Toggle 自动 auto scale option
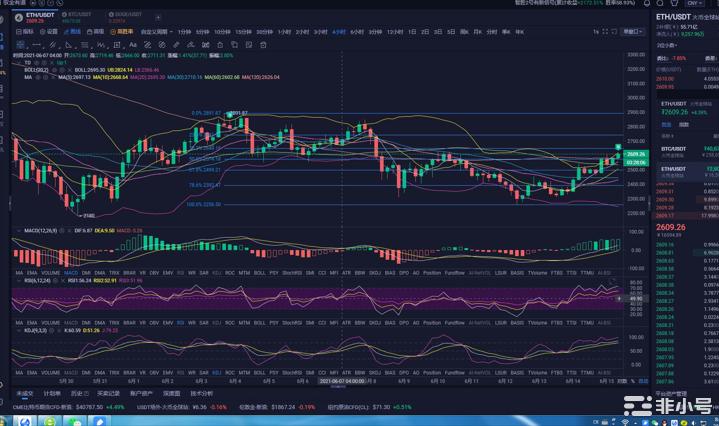 pos(643,381)
